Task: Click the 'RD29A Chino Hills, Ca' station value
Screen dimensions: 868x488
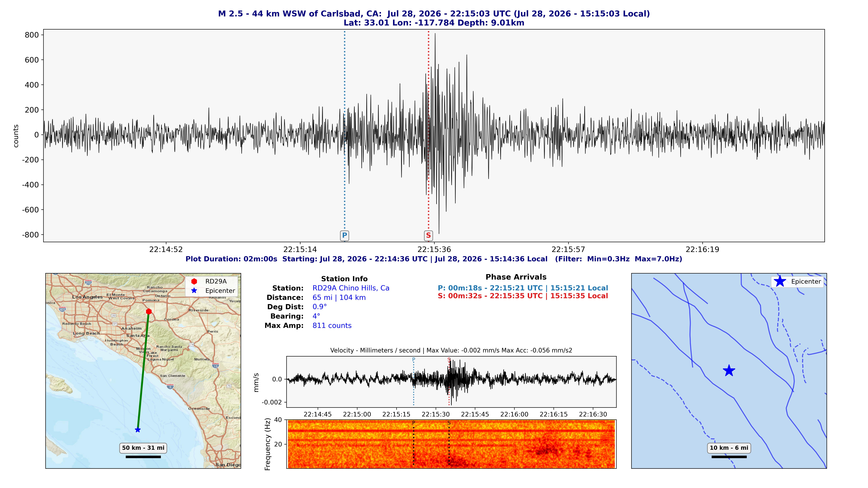Action: (351, 288)
